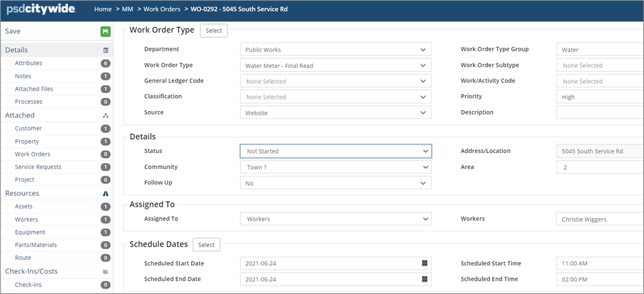The width and height of the screenshot is (644, 294).
Task: Open the Community dropdown showing Town 1
Action: coord(335,167)
